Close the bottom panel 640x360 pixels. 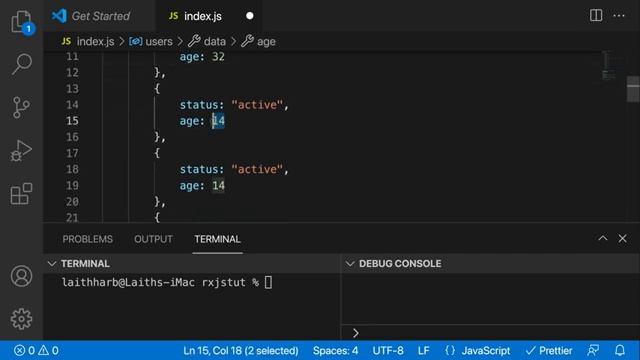point(622,238)
